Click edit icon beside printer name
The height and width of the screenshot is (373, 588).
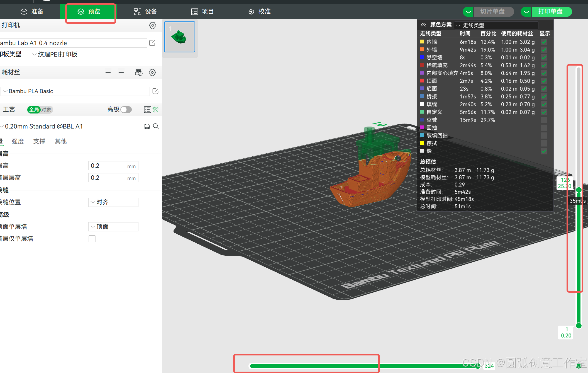coord(152,43)
